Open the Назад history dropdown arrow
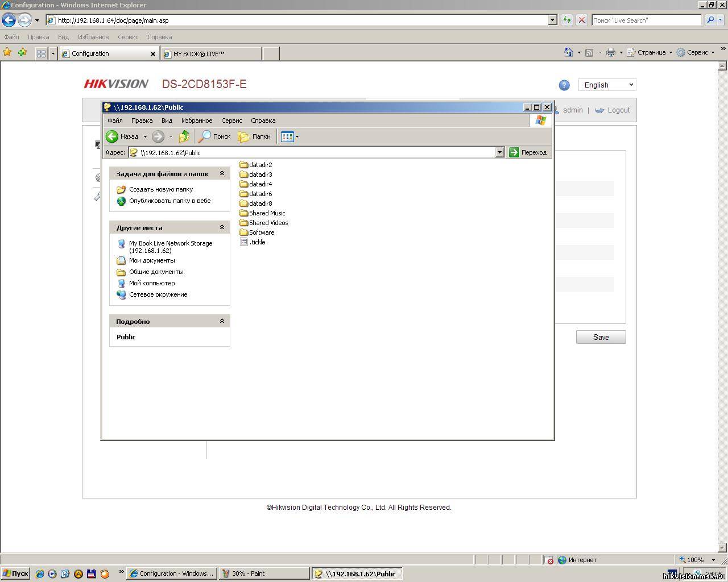 point(145,136)
